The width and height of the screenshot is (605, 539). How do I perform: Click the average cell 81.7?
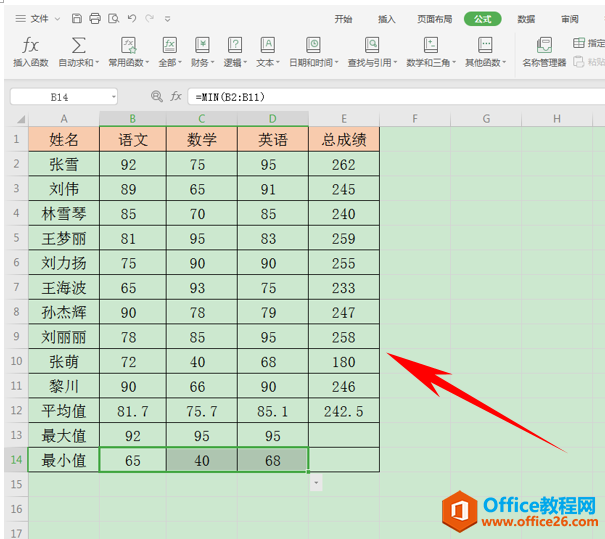[133, 411]
